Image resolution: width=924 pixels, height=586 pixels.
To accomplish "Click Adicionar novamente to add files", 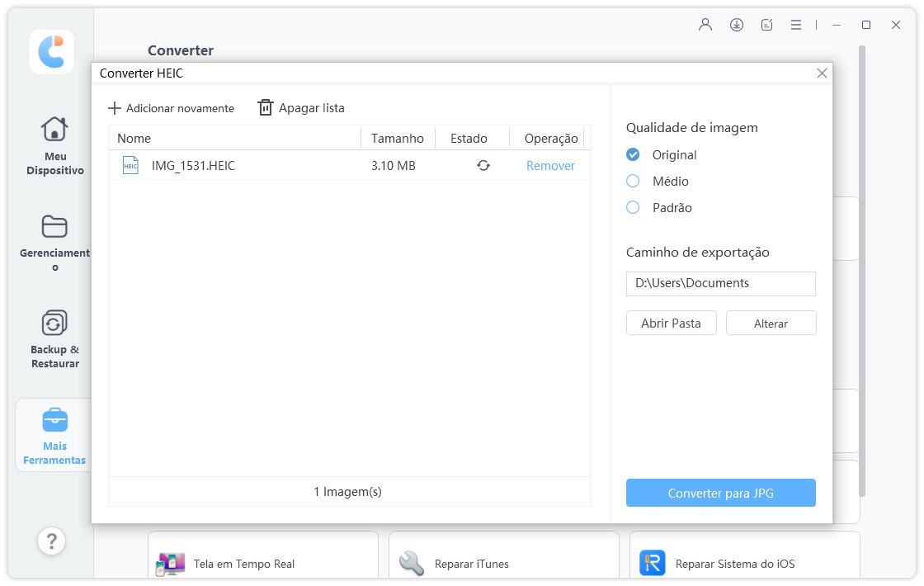I will click(171, 108).
